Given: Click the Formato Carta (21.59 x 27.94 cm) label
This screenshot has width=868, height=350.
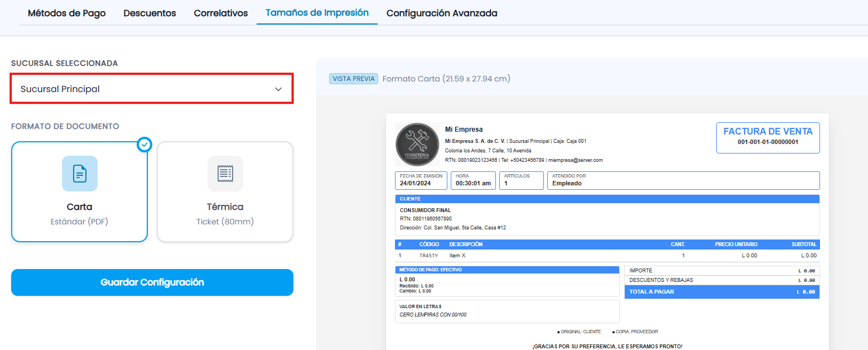Looking at the screenshot, I should pyautogui.click(x=446, y=79).
